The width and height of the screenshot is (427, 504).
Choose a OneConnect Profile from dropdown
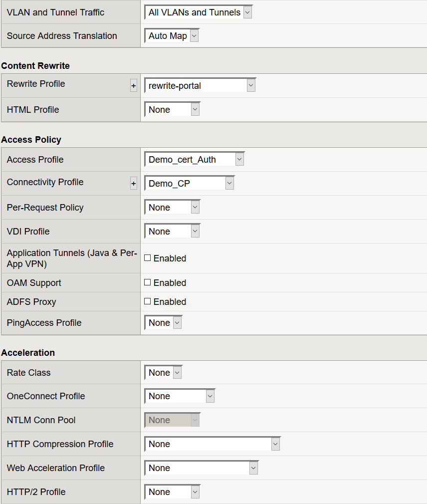click(x=180, y=396)
